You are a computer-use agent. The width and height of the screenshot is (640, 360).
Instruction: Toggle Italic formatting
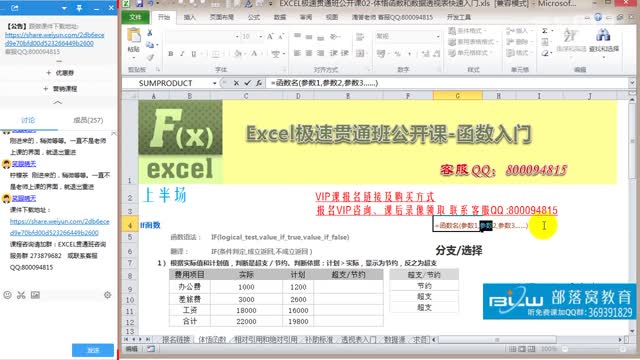(182, 53)
